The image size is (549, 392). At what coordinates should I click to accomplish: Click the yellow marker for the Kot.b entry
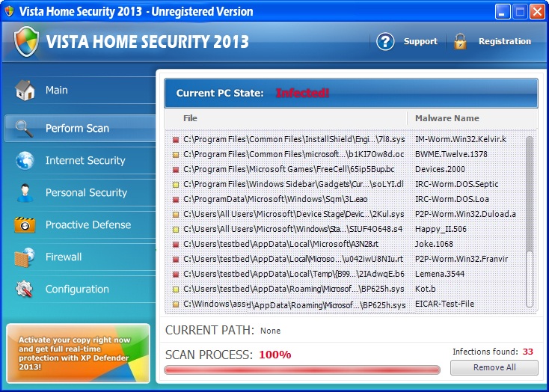coord(176,290)
